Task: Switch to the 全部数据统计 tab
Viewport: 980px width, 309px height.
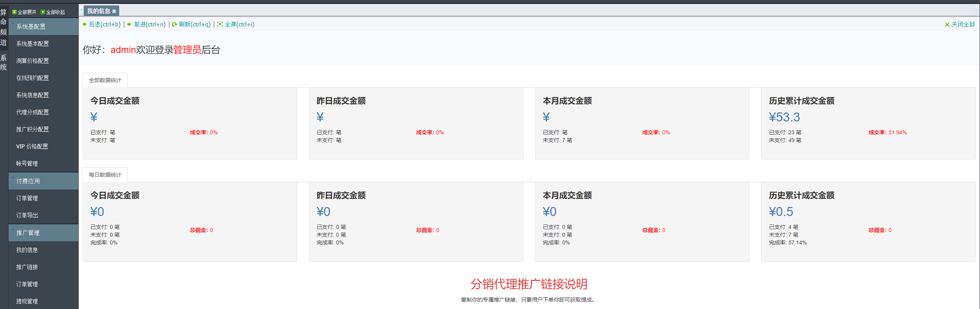Action: coord(105,80)
